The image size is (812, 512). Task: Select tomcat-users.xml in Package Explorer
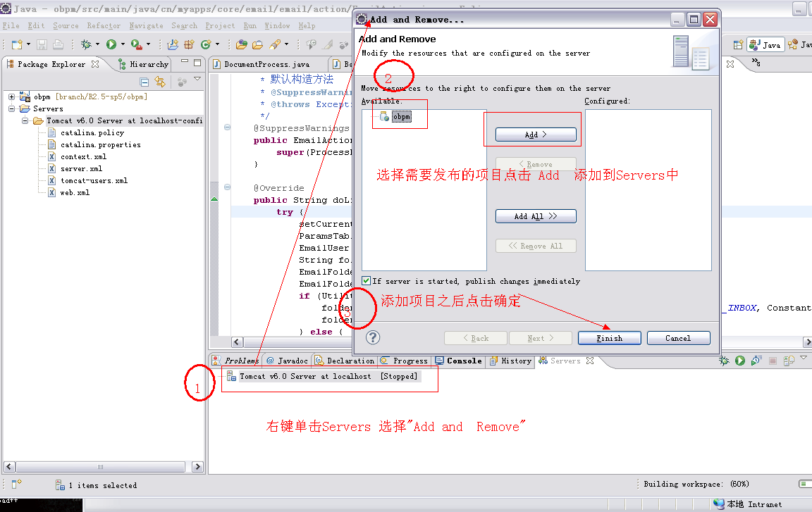point(94,180)
